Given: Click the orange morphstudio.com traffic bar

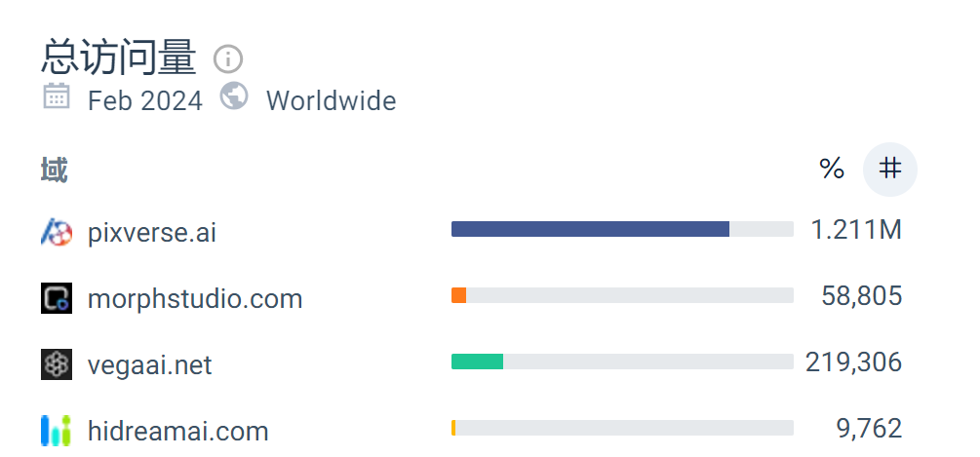Looking at the screenshot, I should pos(458,295).
